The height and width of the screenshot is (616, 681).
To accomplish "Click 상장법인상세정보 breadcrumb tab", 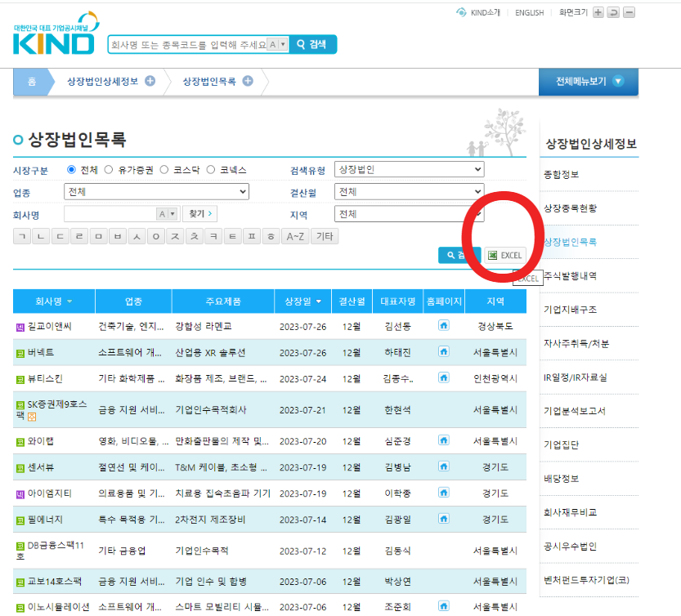I will point(102,81).
